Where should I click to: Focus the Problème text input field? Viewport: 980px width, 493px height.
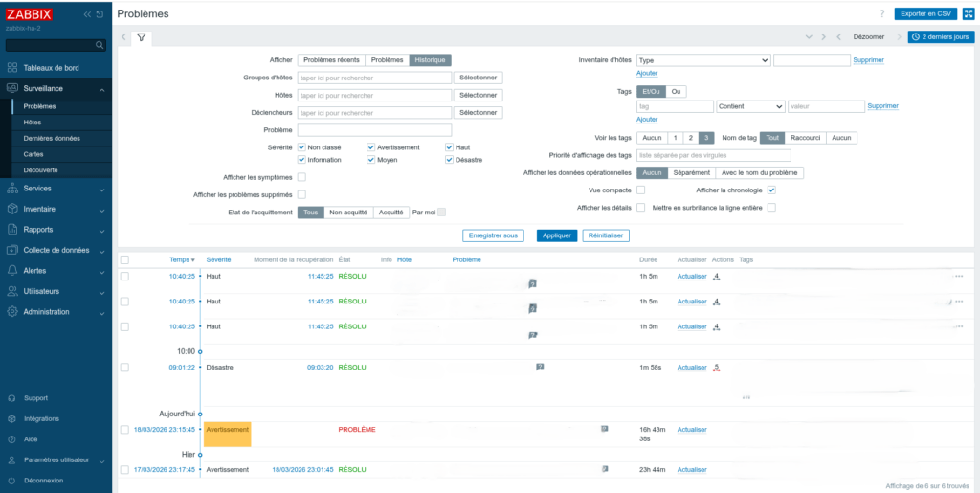pyautogui.click(x=374, y=130)
